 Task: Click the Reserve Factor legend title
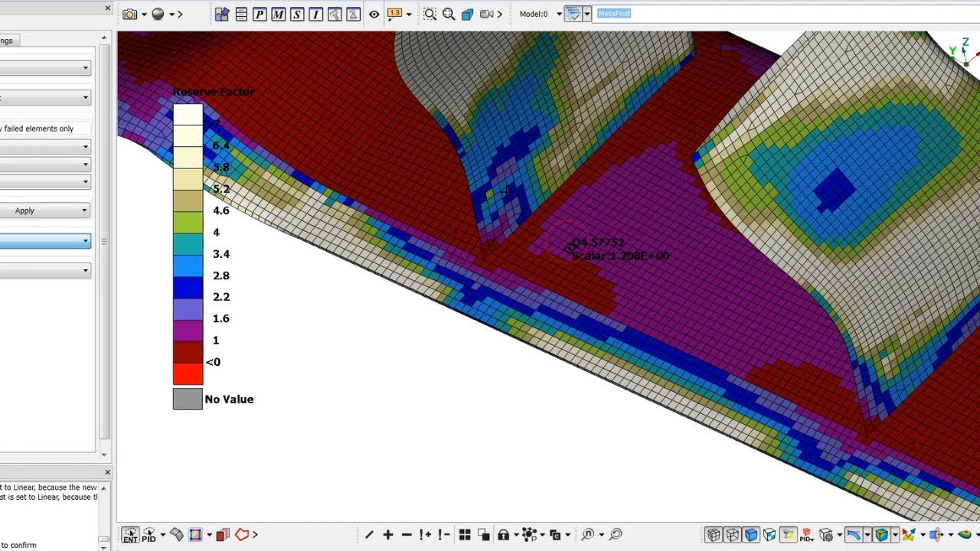[x=214, y=92]
